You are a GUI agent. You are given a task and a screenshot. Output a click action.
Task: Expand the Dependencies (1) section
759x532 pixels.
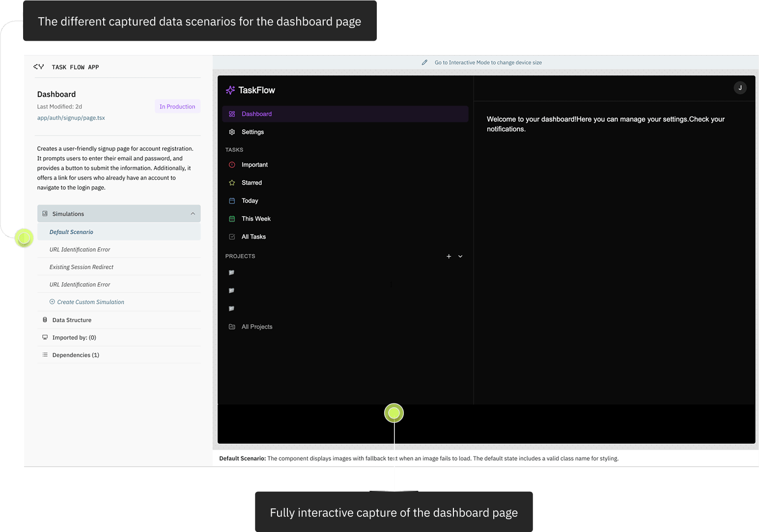(x=76, y=355)
